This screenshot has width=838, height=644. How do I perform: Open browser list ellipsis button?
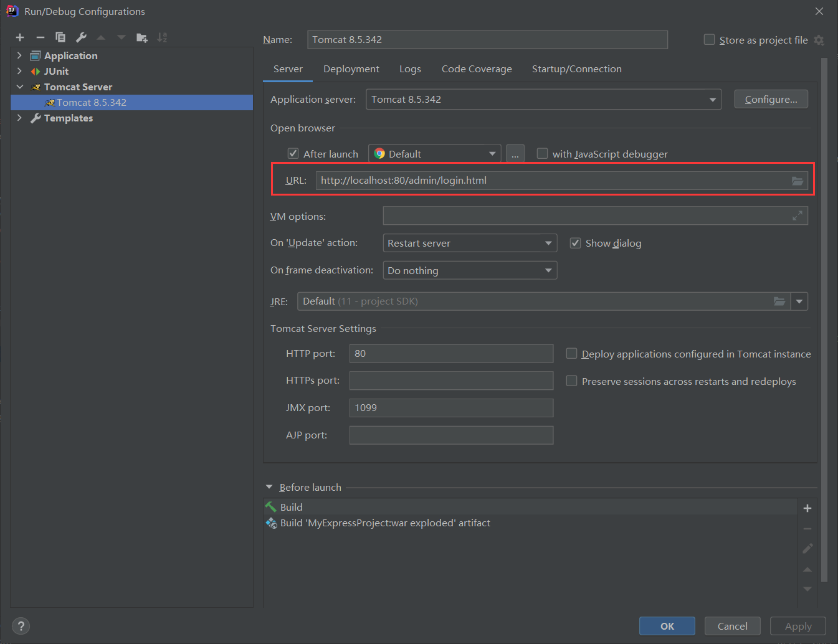coord(515,154)
